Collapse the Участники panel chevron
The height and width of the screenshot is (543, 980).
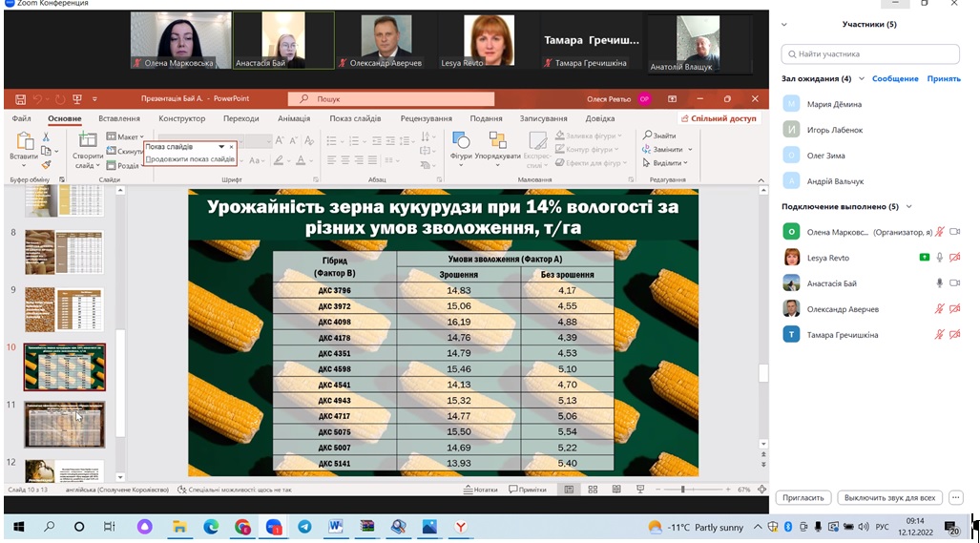pos(784,25)
